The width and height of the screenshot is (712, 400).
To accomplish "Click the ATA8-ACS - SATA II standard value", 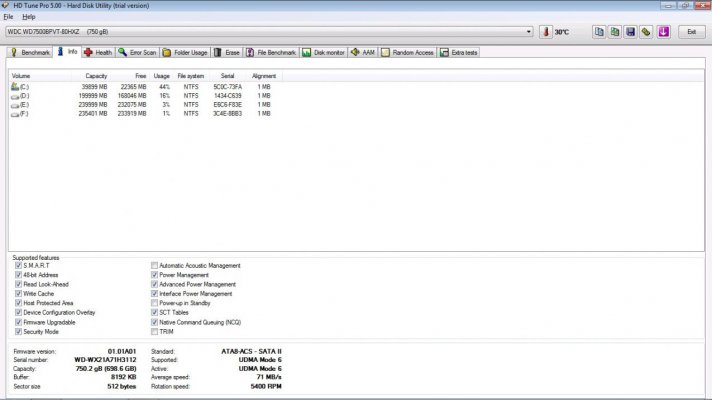I will pyautogui.click(x=252, y=351).
